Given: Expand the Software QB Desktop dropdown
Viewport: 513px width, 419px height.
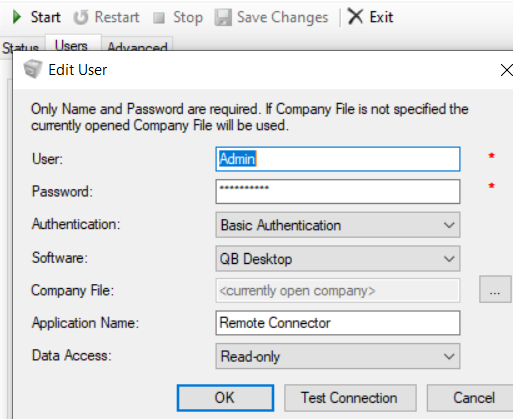Looking at the screenshot, I should 338,259.
